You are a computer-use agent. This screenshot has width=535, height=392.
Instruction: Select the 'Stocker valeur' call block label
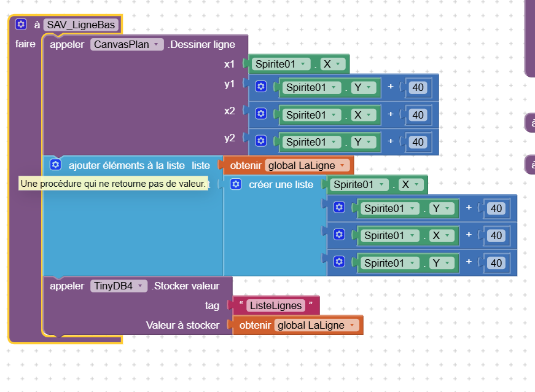[x=185, y=286]
